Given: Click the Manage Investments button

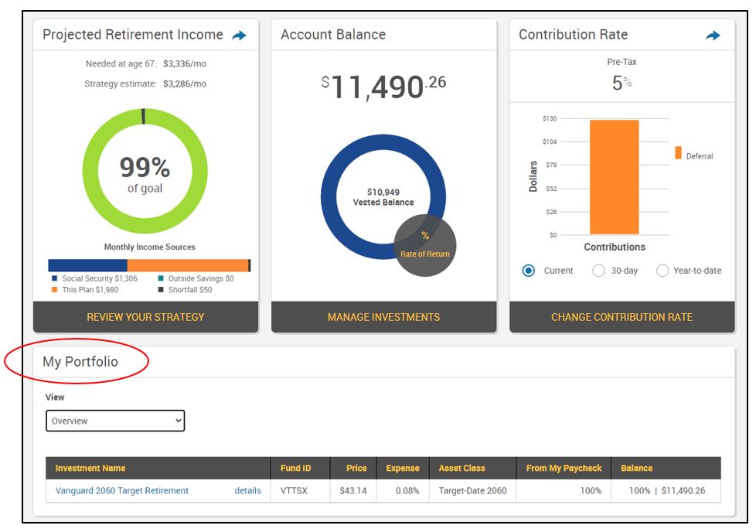Looking at the screenshot, I should [x=383, y=317].
